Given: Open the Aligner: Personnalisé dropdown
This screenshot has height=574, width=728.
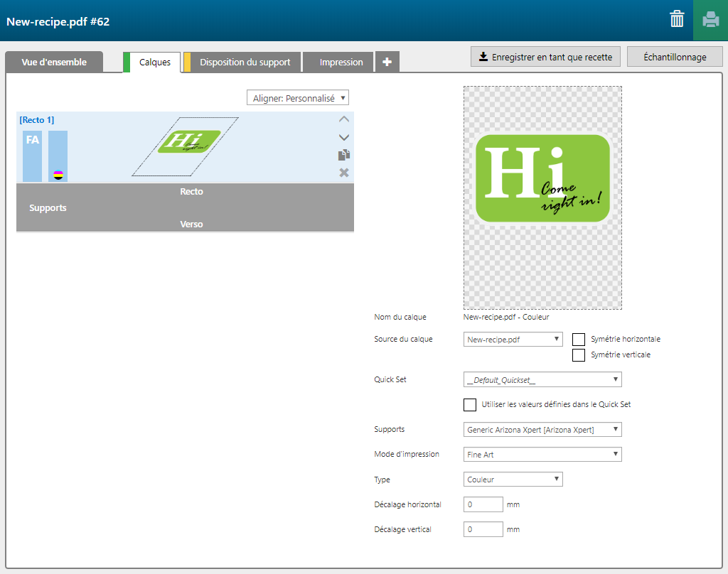Looking at the screenshot, I should point(298,98).
